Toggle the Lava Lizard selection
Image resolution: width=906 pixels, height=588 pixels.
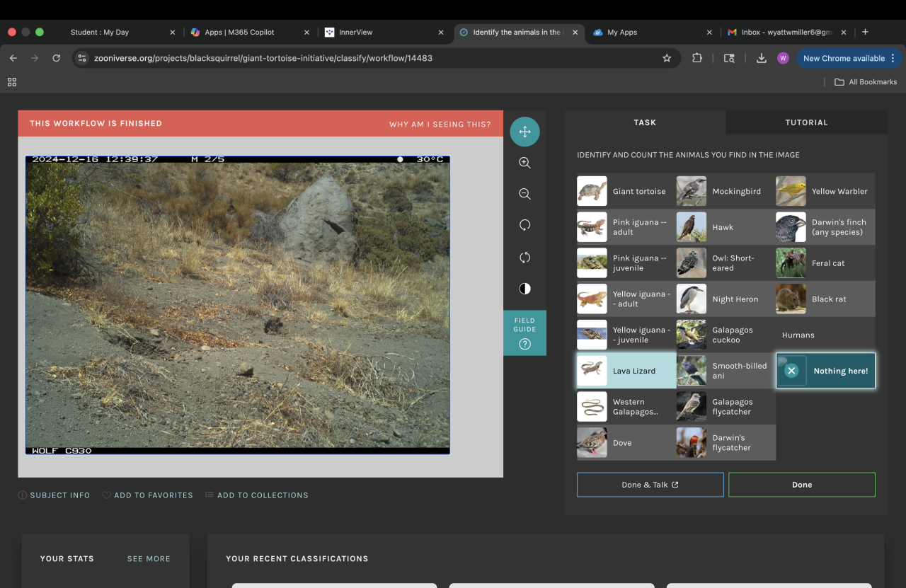point(626,371)
